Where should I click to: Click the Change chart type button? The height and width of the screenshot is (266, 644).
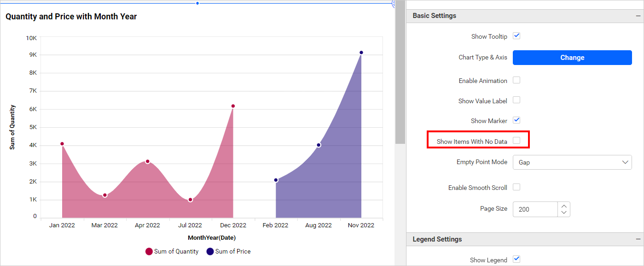(x=572, y=58)
